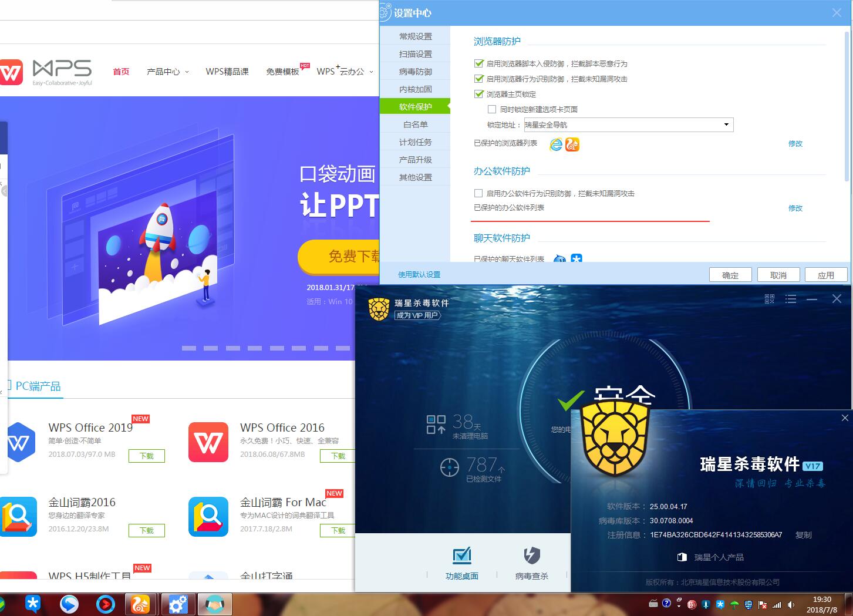Click the crosshair icon beside 787 已检测文件
This screenshot has height=616, width=853.
point(450,467)
